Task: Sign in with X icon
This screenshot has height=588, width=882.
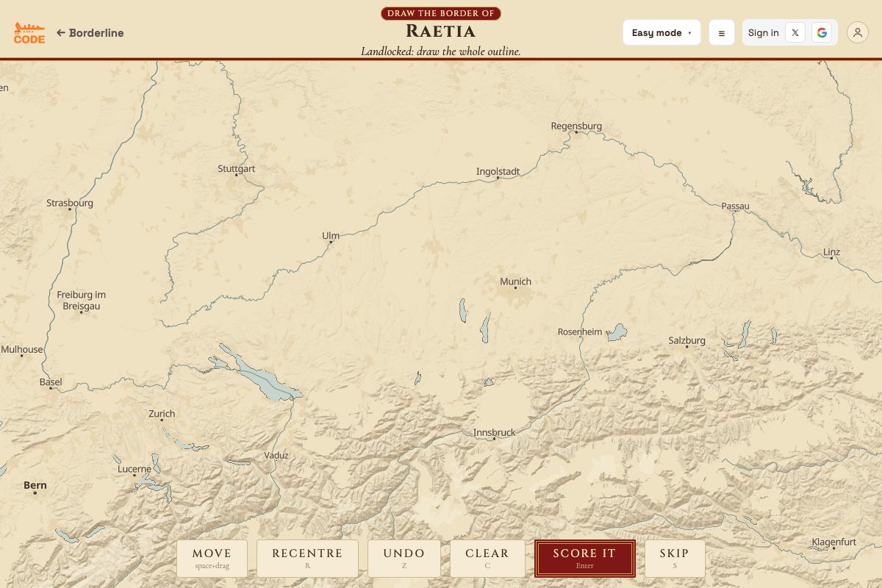Action: tap(795, 32)
